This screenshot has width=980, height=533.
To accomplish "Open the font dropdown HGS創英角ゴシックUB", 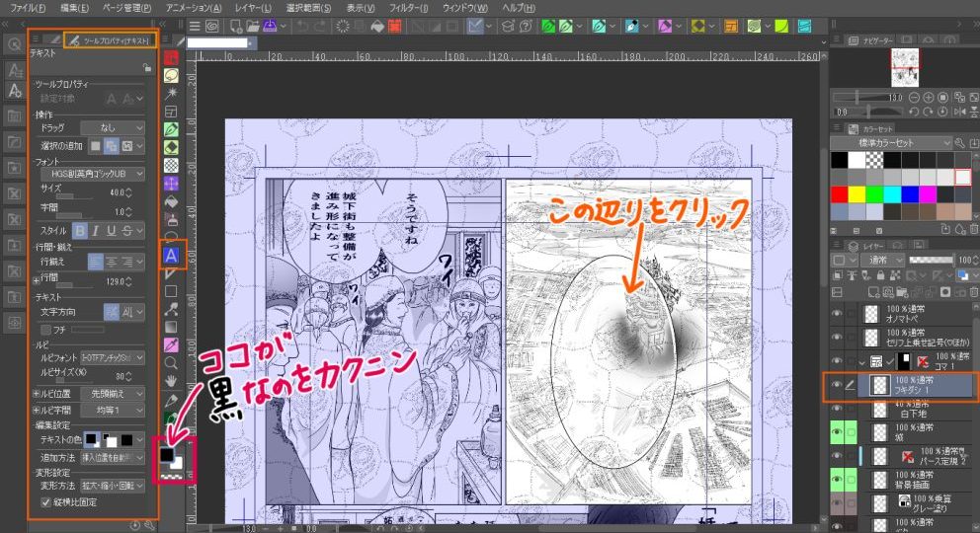I will click(x=93, y=174).
